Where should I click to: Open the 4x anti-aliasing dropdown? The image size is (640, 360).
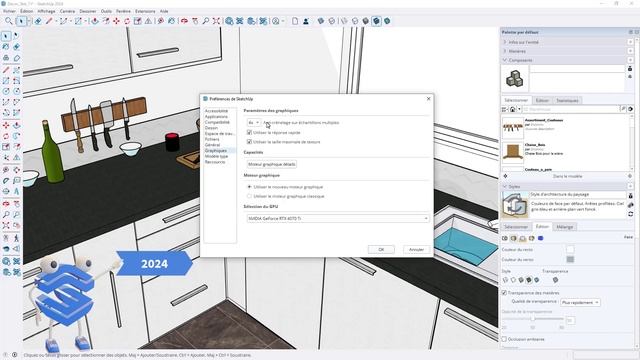253,122
